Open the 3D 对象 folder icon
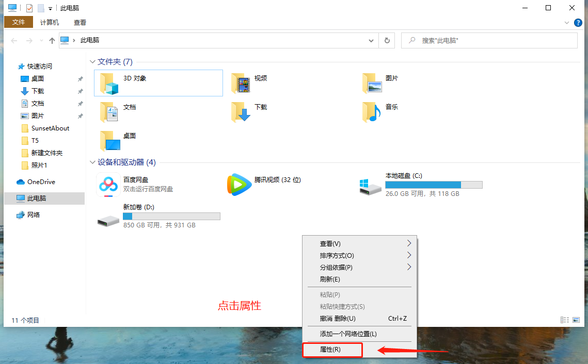The width and height of the screenshot is (588, 364). tap(109, 83)
